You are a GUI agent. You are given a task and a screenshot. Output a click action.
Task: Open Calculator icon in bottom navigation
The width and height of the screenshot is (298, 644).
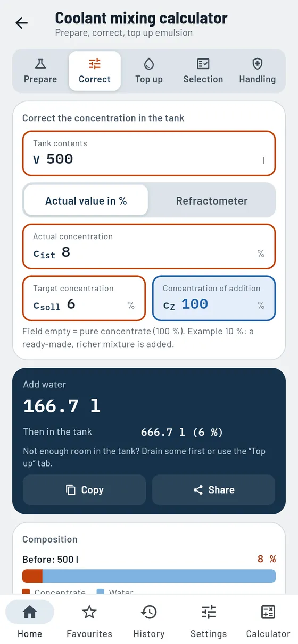[268, 620]
